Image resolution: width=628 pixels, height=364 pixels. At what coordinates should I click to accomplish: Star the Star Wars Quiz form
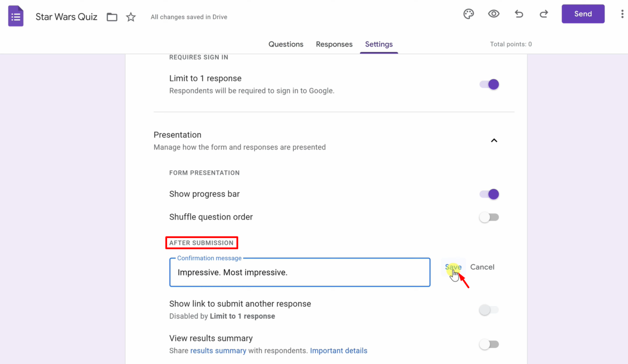131,17
